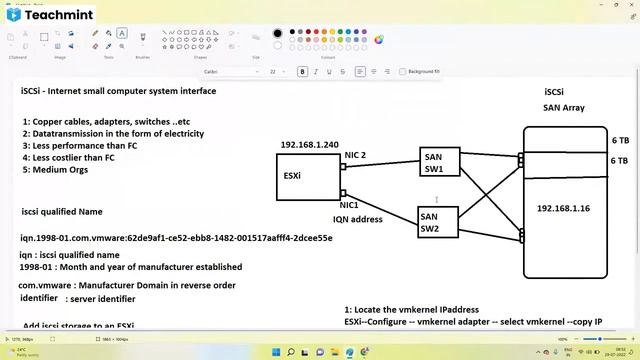
Task: Select the Eraser tool
Action: pyautogui.click(x=95, y=47)
